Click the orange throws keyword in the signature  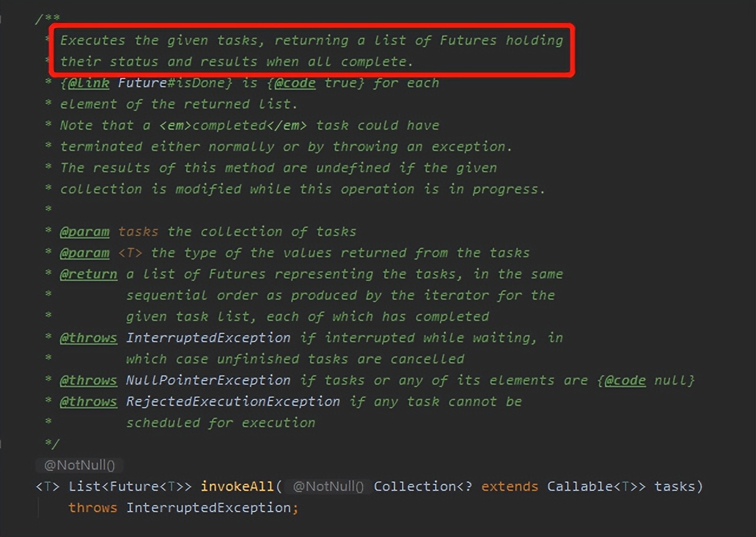pyautogui.click(x=93, y=508)
